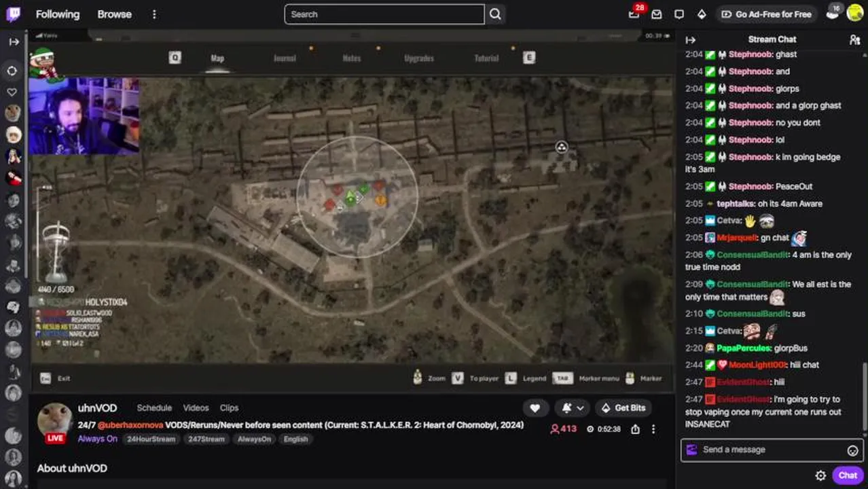Click the Legend L key hint
This screenshot has width=868, height=489.
526,378
